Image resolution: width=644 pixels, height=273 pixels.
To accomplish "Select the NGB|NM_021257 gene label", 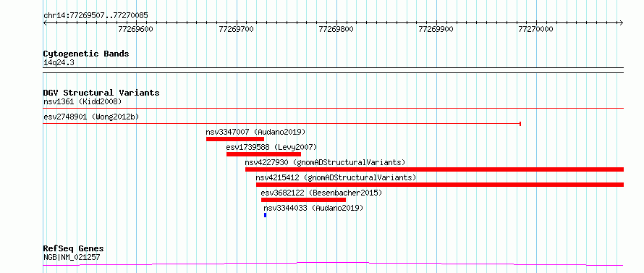I will click(72, 258).
